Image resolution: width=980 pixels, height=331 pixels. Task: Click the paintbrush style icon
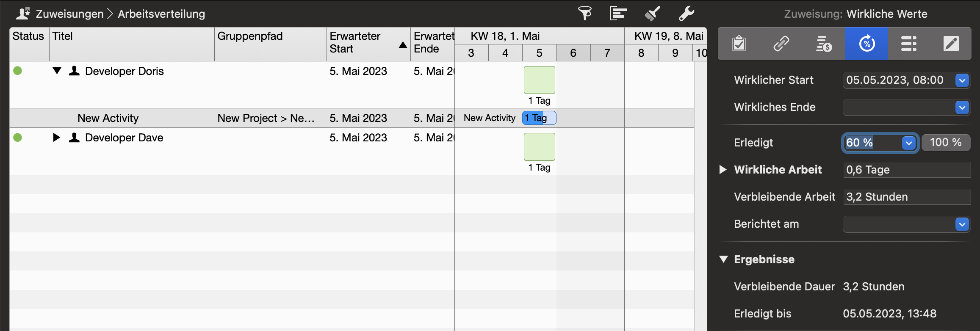(652, 14)
